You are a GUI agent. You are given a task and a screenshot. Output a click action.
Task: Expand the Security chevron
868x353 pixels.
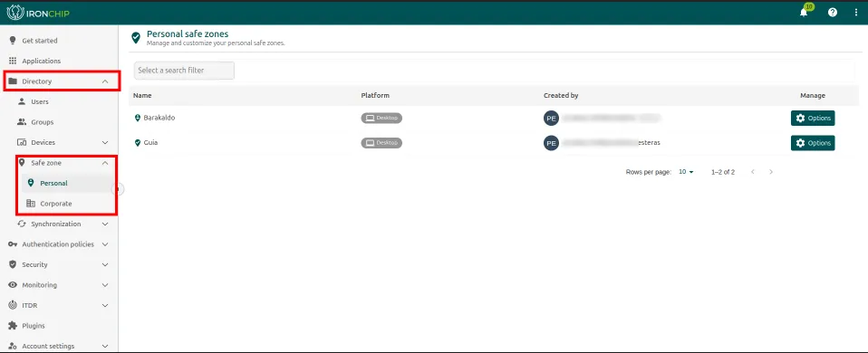coord(105,265)
